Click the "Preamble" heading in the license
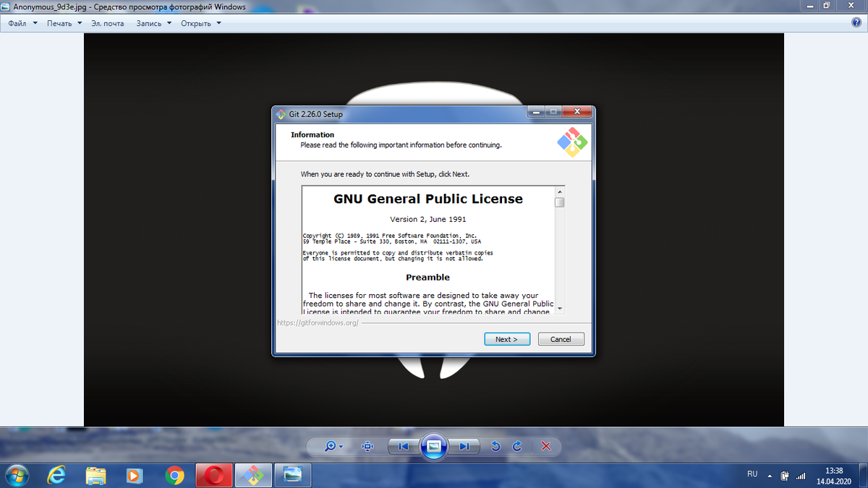Image resolution: width=868 pixels, height=488 pixels. (428, 278)
